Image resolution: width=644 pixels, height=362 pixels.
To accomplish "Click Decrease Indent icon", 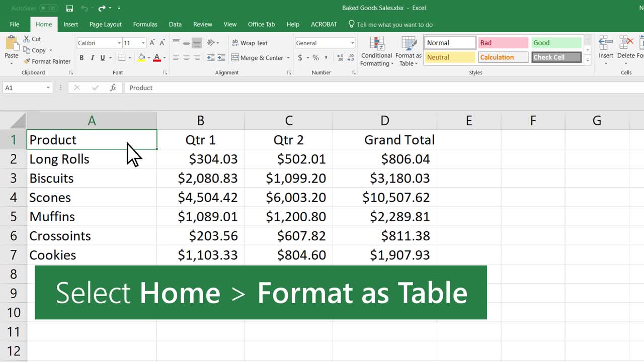I will [x=211, y=58].
